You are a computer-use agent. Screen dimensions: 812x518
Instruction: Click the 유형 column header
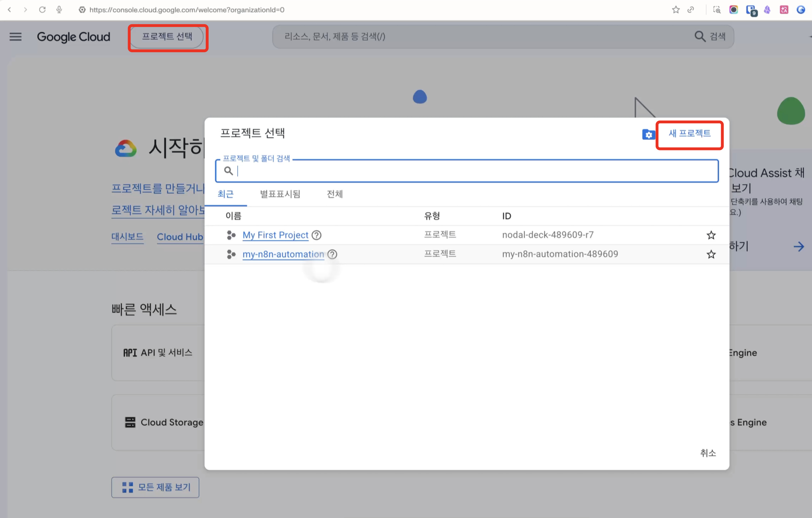[432, 216]
